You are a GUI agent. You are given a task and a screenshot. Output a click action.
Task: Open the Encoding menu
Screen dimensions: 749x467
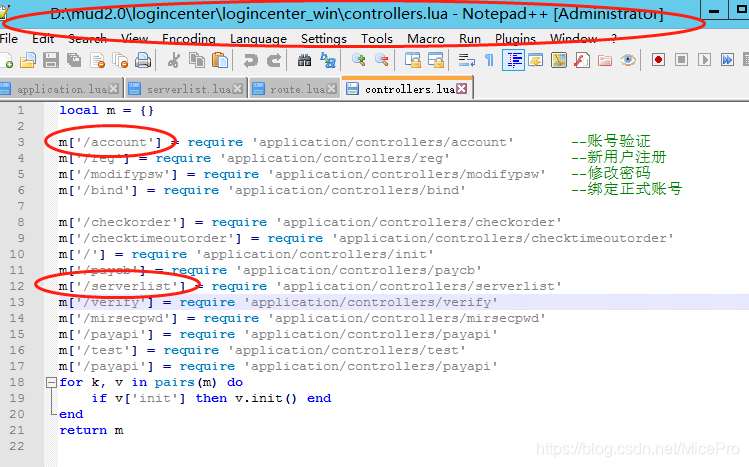coord(189,38)
